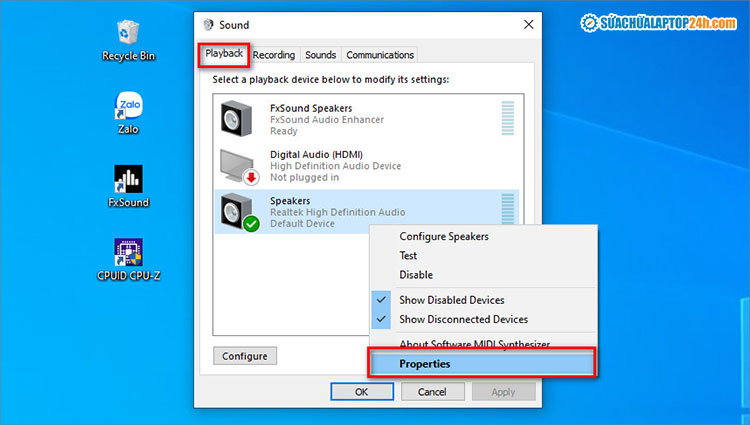750x425 pixels.
Task: Open the CPUID CPU-Z desktop shortcut
Action: coord(127,253)
